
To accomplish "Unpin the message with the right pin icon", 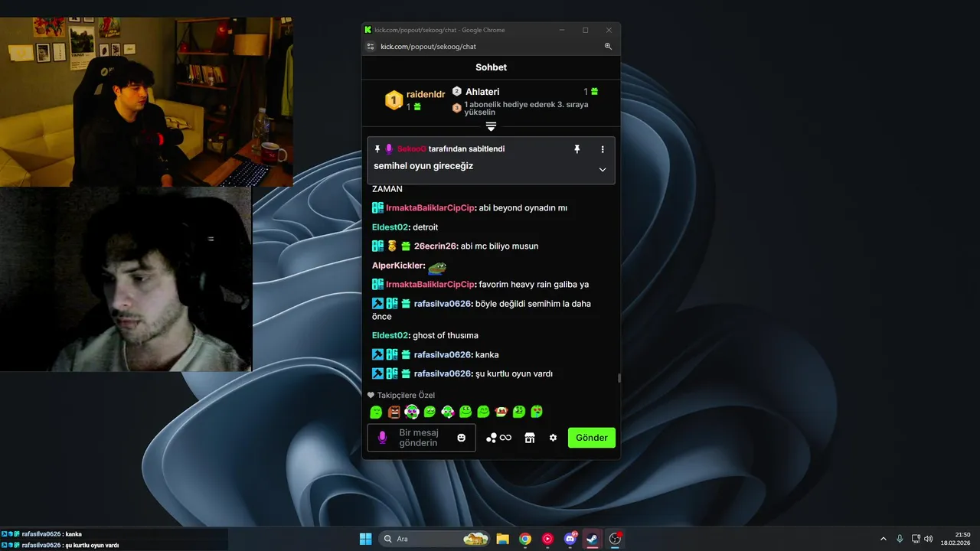I will click(577, 149).
